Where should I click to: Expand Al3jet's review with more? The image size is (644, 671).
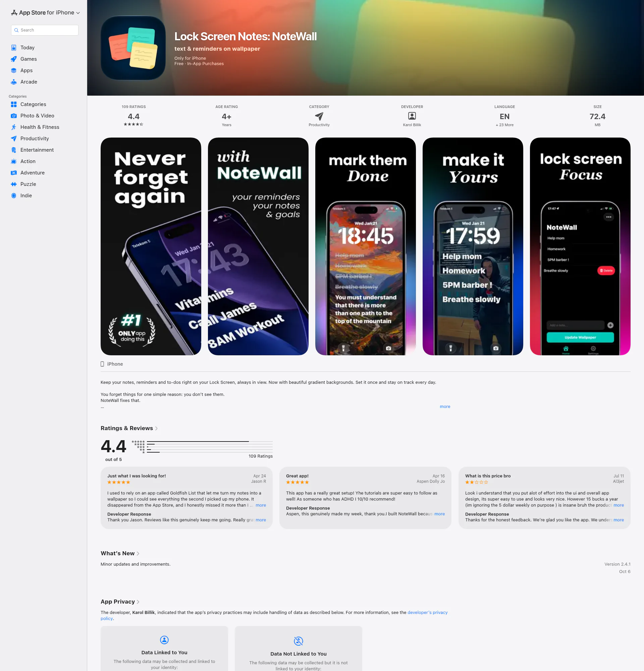tap(619, 505)
